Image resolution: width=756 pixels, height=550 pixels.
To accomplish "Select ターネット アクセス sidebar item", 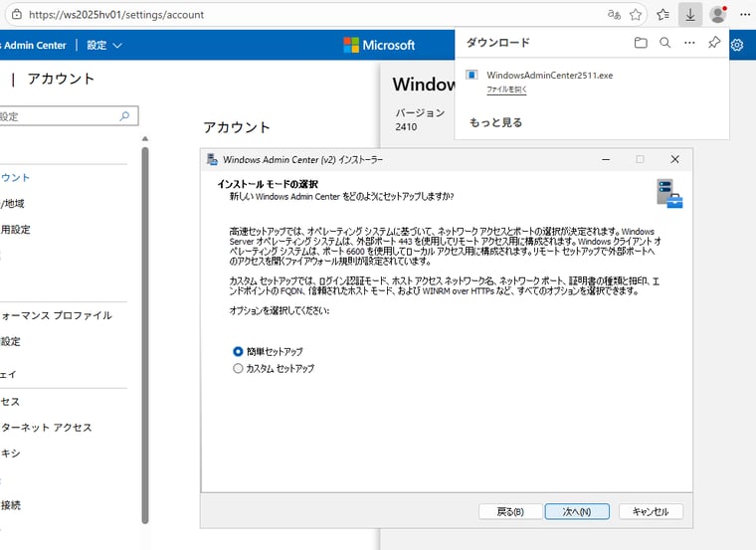I will point(46,427).
